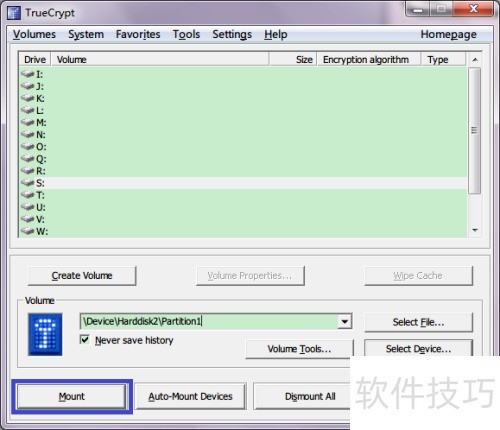
Task: Click the drive list scrollbar thumb
Action: coord(474,130)
